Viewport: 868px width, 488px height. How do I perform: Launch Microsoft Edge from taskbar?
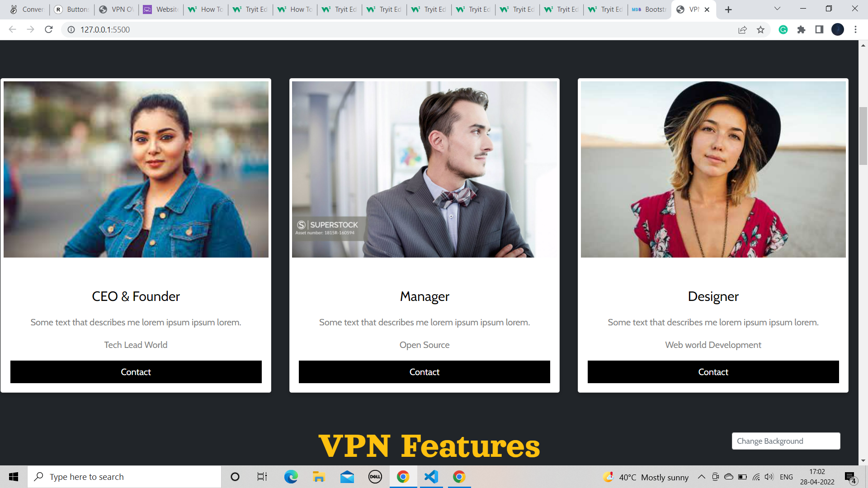click(x=291, y=477)
